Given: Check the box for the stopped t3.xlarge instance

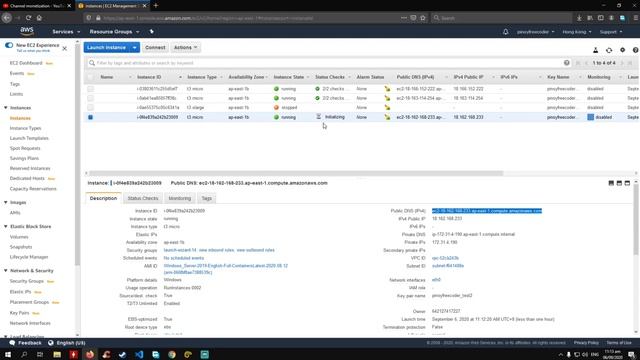Looking at the screenshot, I should tap(90, 107).
